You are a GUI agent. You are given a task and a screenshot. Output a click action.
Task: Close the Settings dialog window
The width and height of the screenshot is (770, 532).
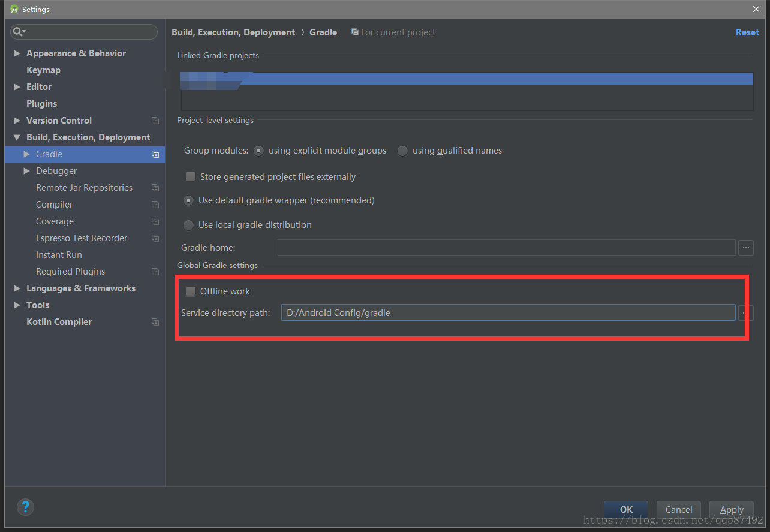click(756, 9)
